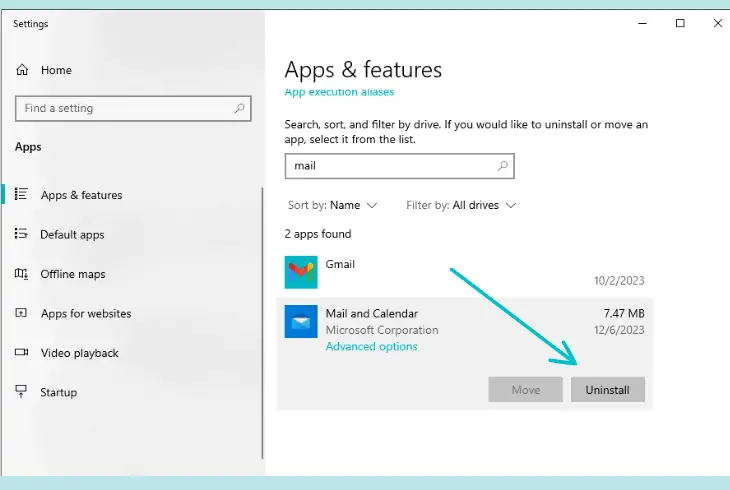Maximize the Settings window
This screenshot has width=730, height=490.
pyautogui.click(x=680, y=23)
